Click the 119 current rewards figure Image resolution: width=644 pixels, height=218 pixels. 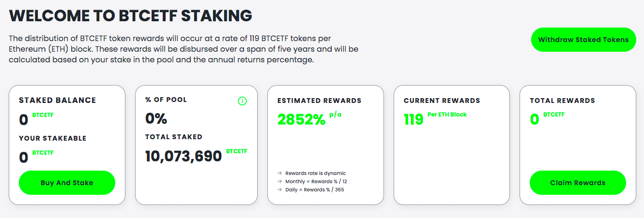point(414,119)
